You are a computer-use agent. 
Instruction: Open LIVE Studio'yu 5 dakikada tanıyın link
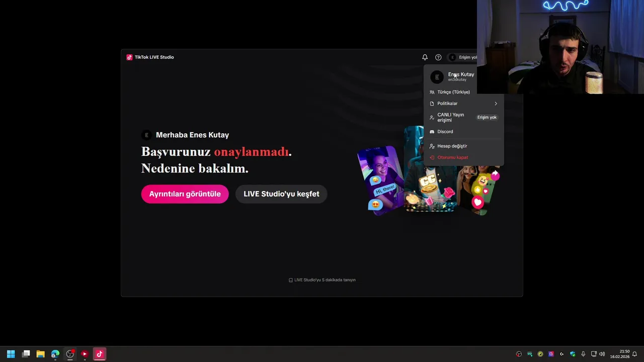322,280
